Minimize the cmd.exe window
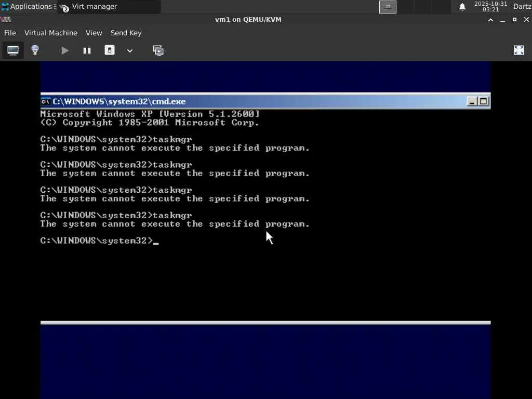This screenshot has height=399, width=532. click(x=472, y=101)
